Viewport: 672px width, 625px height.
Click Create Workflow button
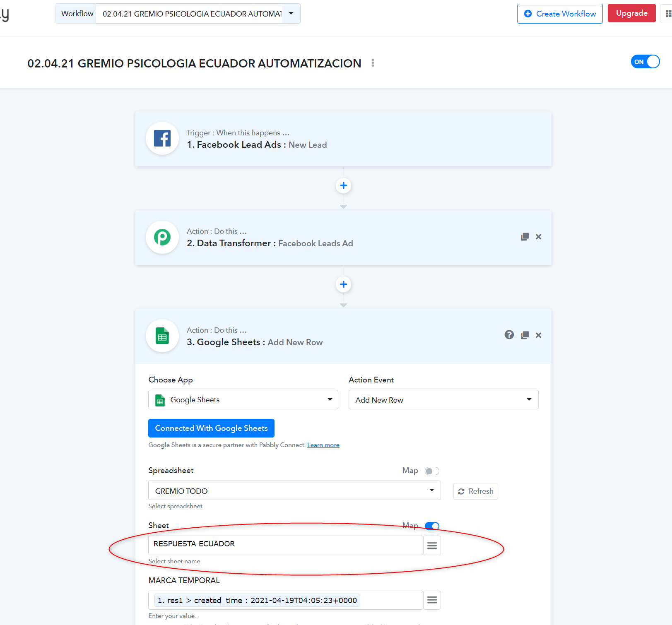[x=560, y=14]
